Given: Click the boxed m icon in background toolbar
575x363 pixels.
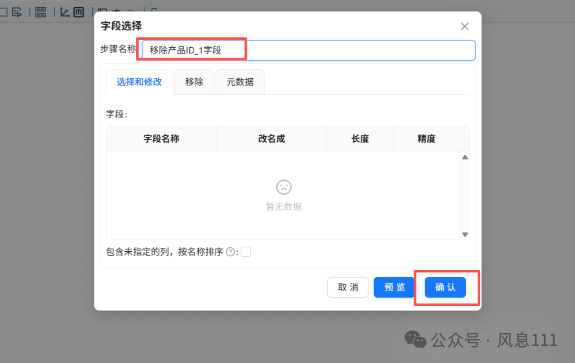Looking at the screenshot, I should 78,12.
